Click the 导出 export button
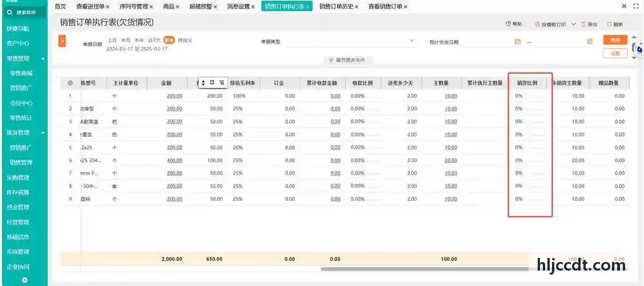This screenshot has height=286, width=644. click(589, 25)
